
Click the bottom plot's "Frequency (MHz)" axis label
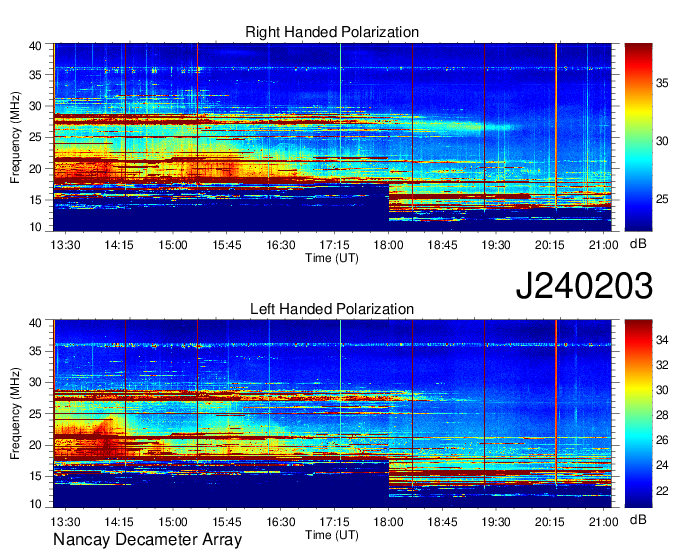[x=15, y=414]
